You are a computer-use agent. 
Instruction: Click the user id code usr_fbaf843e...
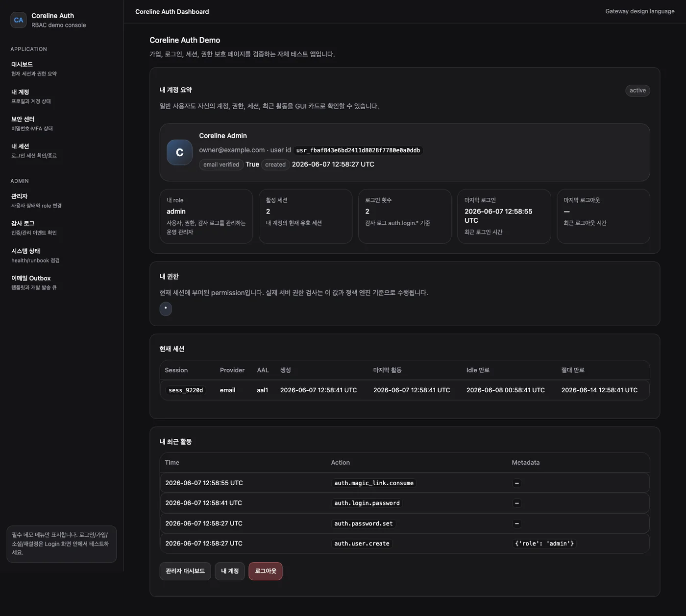pyautogui.click(x=358, y=150)
